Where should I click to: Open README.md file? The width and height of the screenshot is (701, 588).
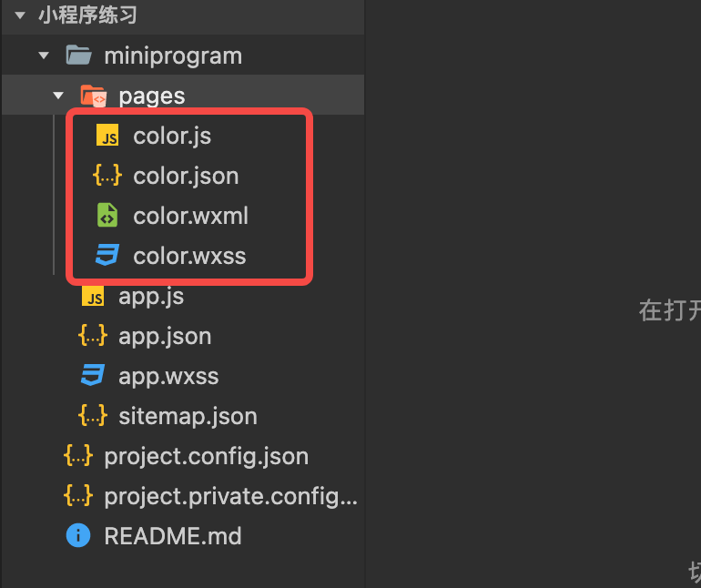click(x=173, y=536)
